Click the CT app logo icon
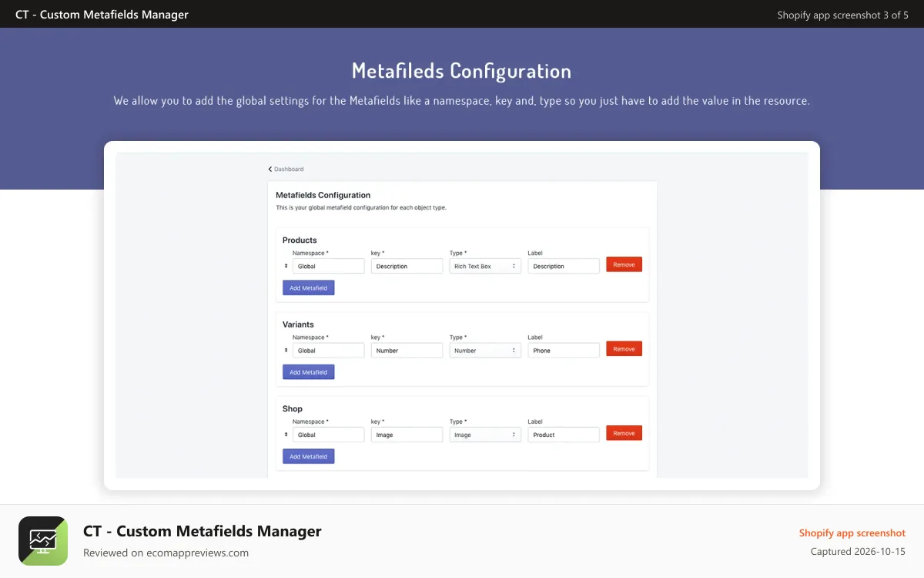This screenshot has height=578, width=924. tap(43, 541)
